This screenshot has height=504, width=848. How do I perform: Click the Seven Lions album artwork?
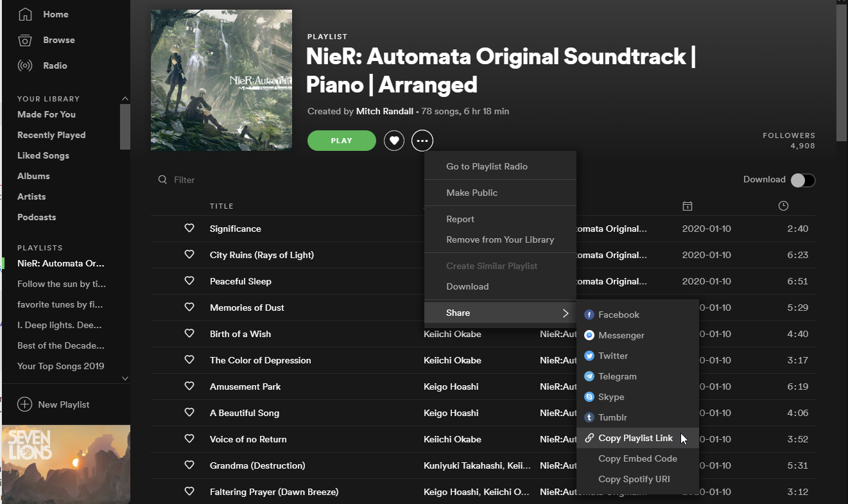click(x=66, y=464)
